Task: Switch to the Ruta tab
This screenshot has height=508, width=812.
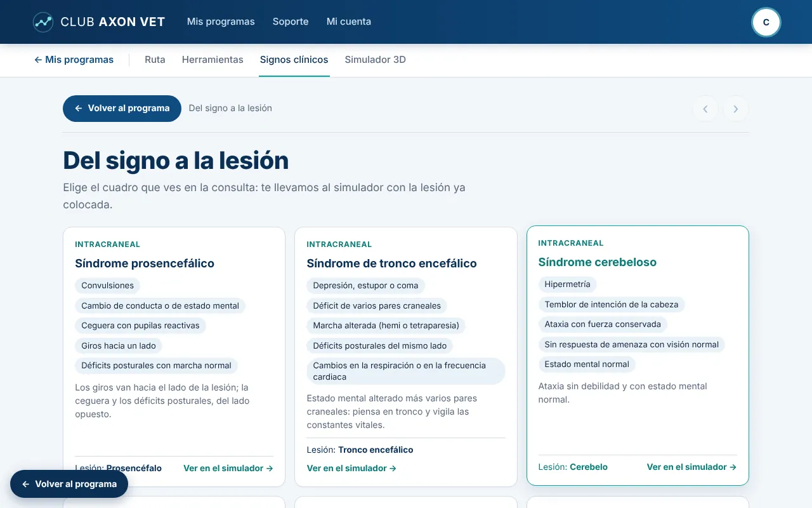Action: [155, 60]
